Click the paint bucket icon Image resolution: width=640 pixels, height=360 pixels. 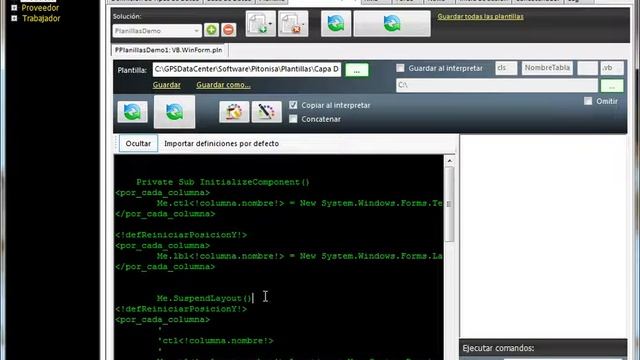234,112
